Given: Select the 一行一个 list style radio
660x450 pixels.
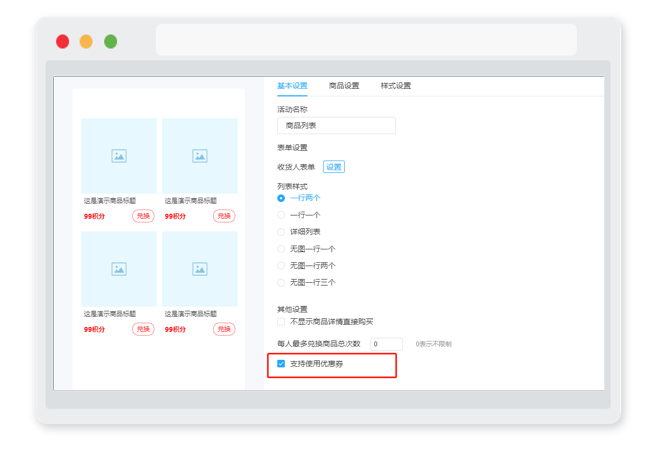Looking at the screenshot, I should click(x=281, y=215).
